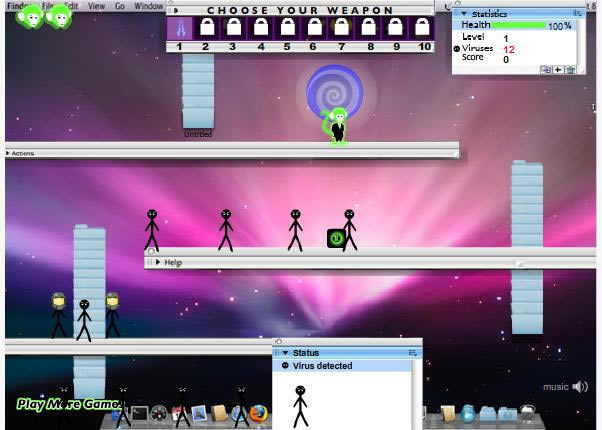Click the Help panel title
Screen dimensions: 602x430
click(173, 263)
